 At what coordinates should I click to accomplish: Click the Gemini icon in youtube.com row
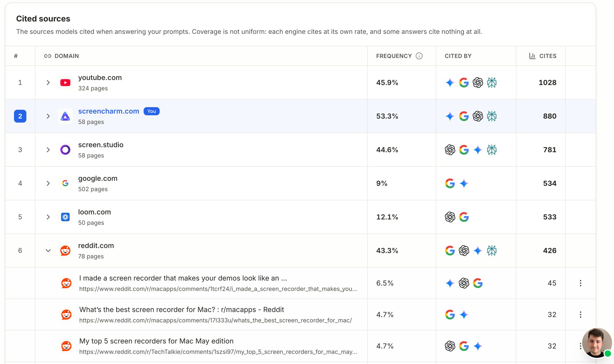tap(450, 83)
